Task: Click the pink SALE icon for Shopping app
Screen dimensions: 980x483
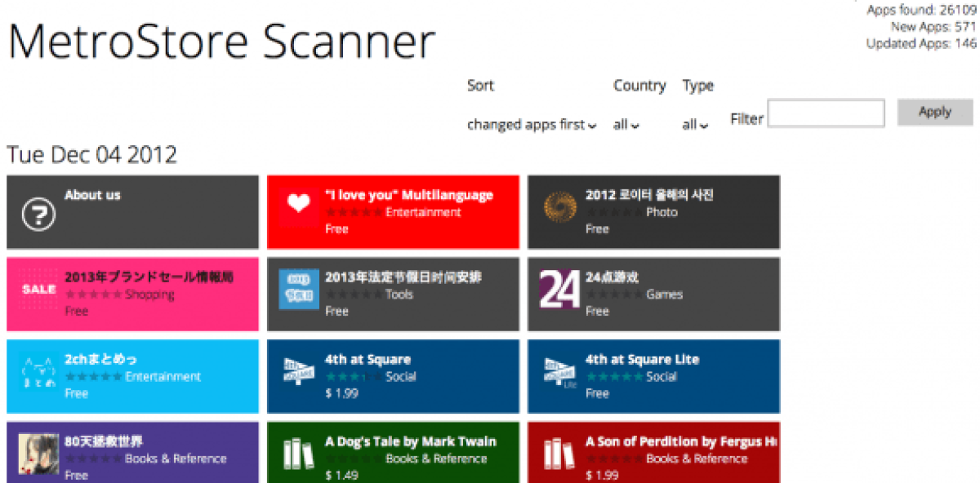Action: point(38,290)
